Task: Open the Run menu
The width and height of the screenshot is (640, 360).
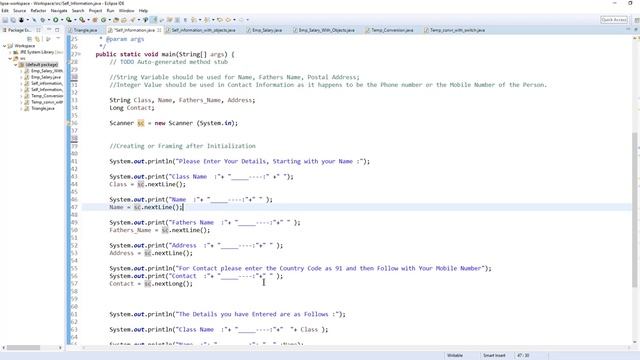Action: coord(110,11)
